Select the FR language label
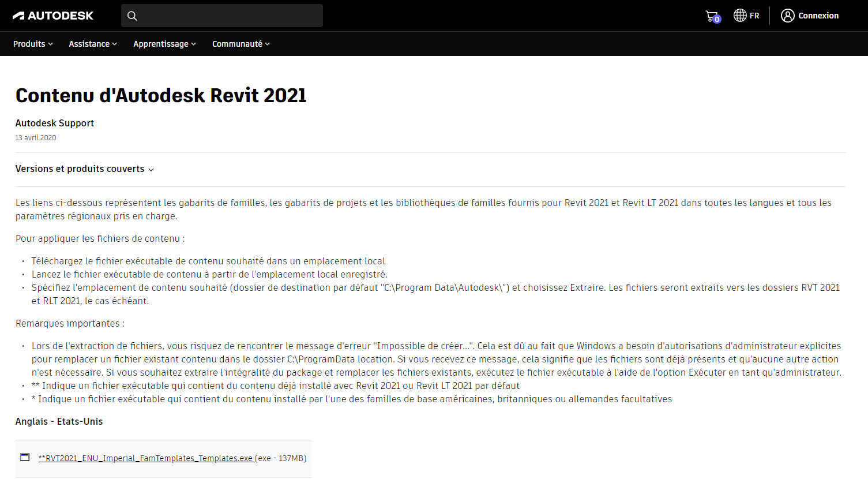 (x=754, y=16)
